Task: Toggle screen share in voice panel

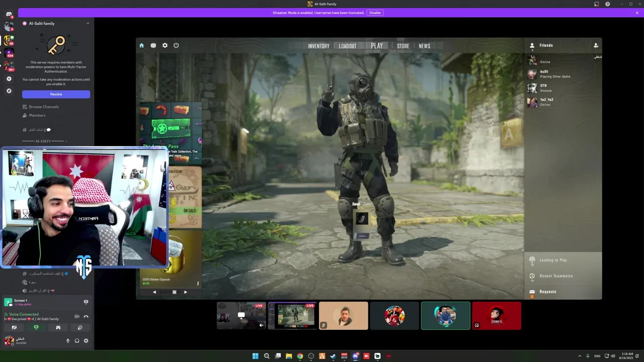Action: [36, 327]
